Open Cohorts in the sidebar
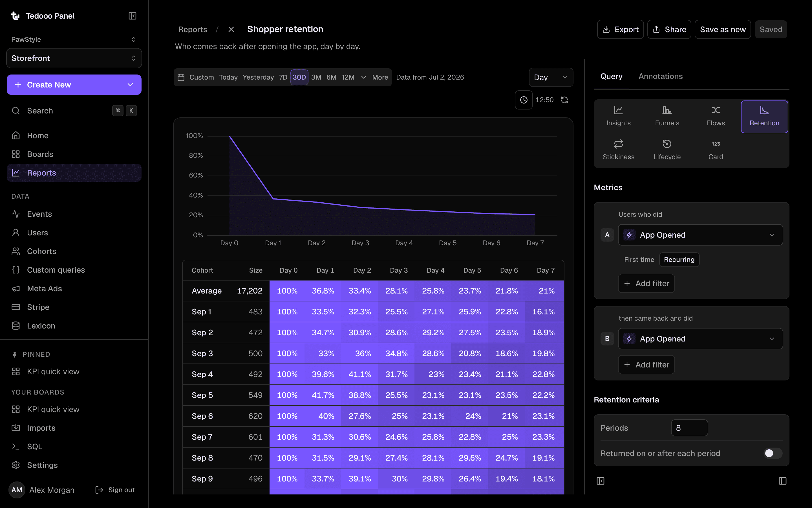The width and height of the screenshot is (812, 508). [x=74, y=251]
